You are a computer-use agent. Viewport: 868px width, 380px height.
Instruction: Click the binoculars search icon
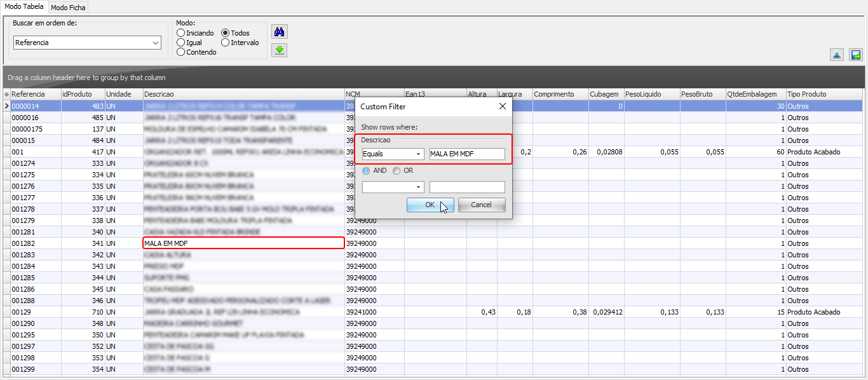(279, 32)
